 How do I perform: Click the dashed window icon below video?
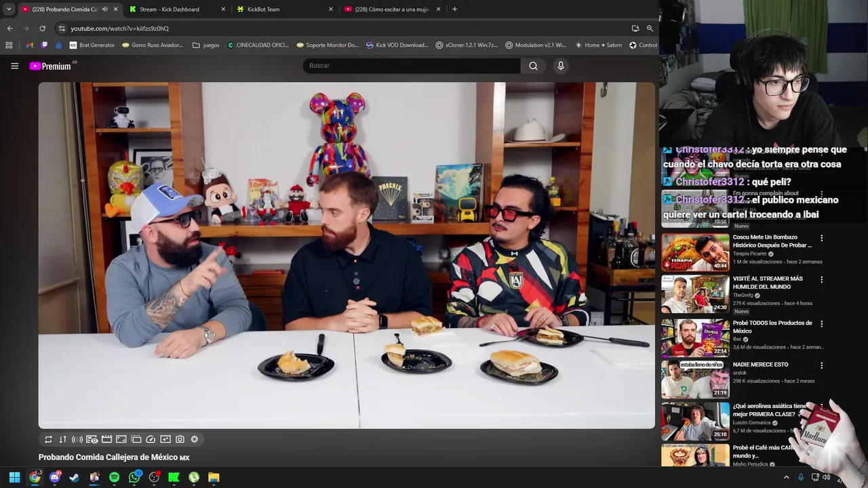point(136,439)
